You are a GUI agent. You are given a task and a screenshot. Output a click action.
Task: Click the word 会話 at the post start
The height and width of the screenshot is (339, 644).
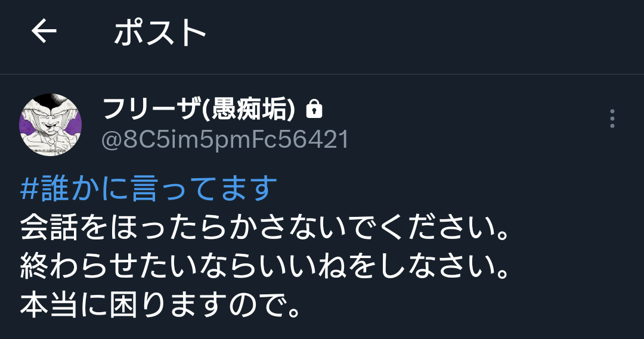tap(49, 228)
